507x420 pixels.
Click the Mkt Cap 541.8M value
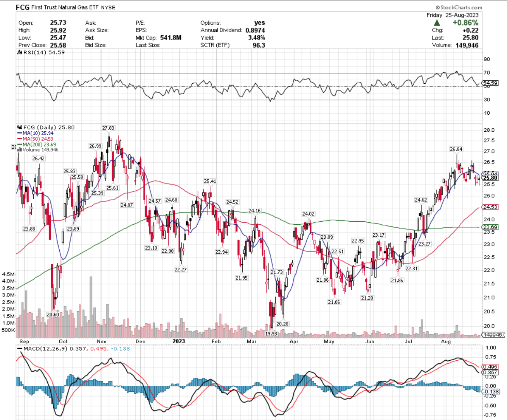pyautogui.click(x=171, y=38)
